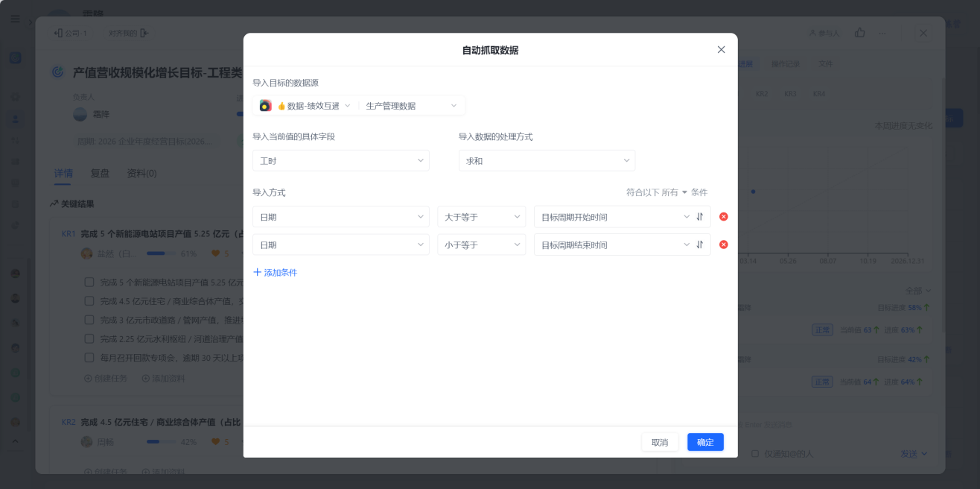The width and height of the screenshot is (980, 489).
Task: Delete the 小于等于 condition row
Action: click(724, 245)
